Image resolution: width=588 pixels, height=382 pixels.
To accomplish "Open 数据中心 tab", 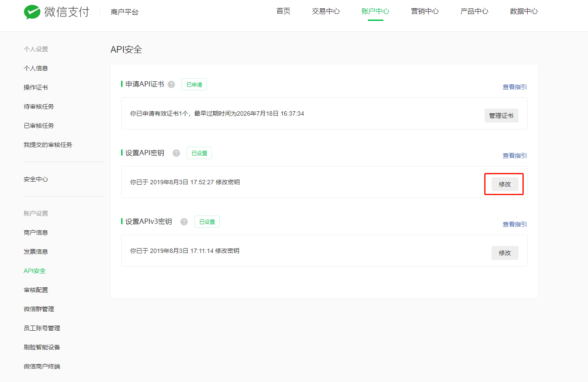I will pos(524,11).
